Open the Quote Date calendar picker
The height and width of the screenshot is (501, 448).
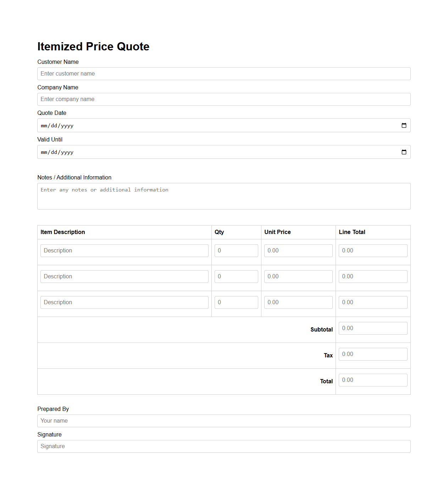click(404, 125)
